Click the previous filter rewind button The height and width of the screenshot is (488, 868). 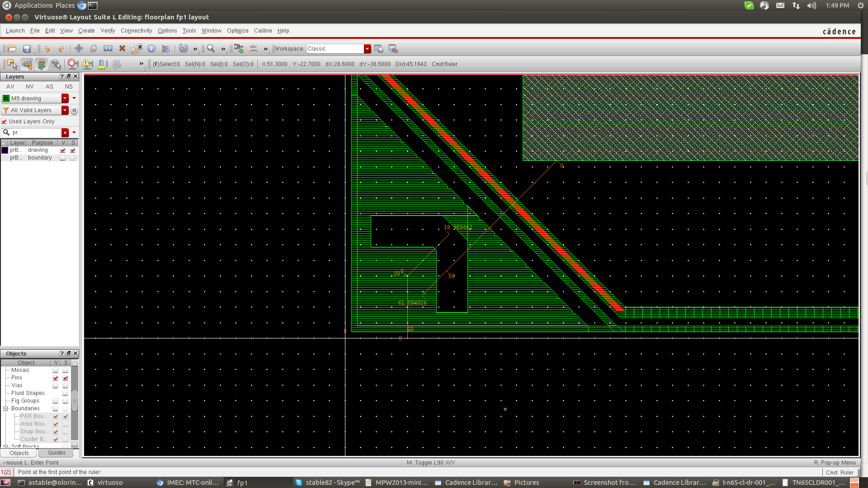point(74,110)
